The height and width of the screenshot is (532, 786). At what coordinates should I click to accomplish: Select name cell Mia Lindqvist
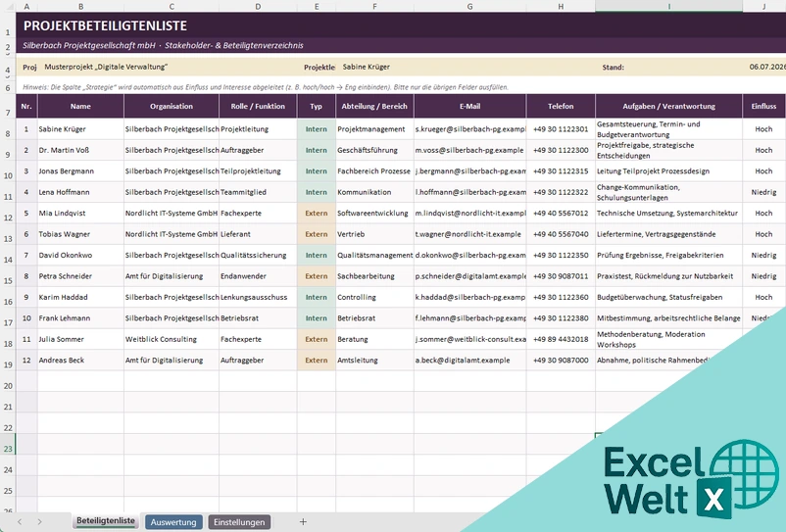coord(80,213)
